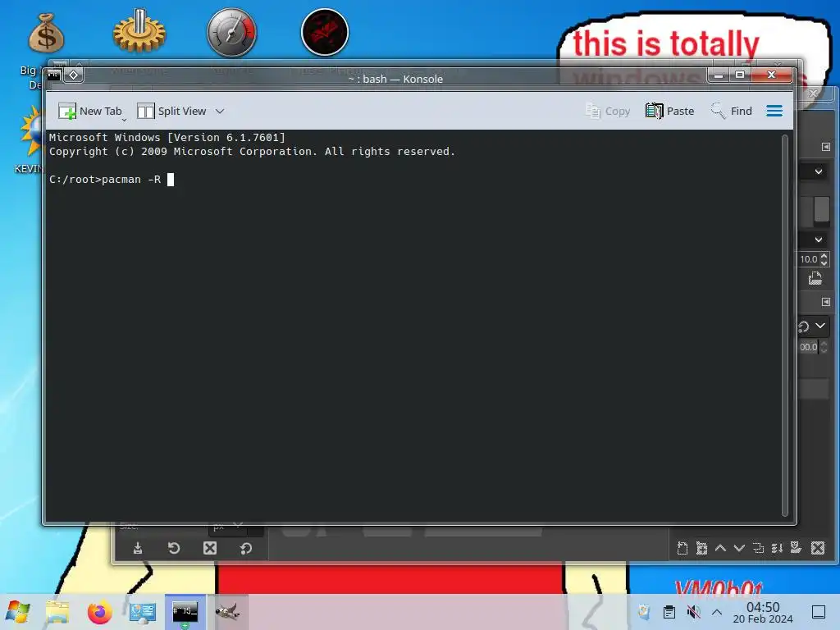840x630 pixels.
Task: Click the delete tool preset icon in GIMP
Action: (210, 548)
